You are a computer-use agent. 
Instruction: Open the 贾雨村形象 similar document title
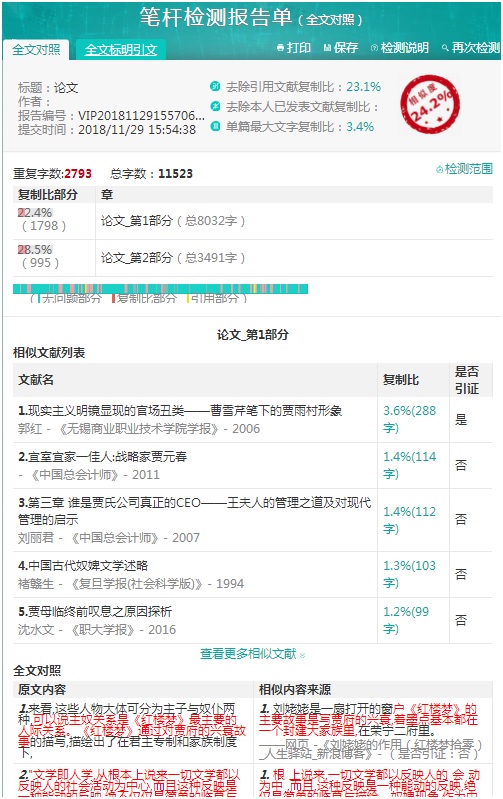[180, 411]
